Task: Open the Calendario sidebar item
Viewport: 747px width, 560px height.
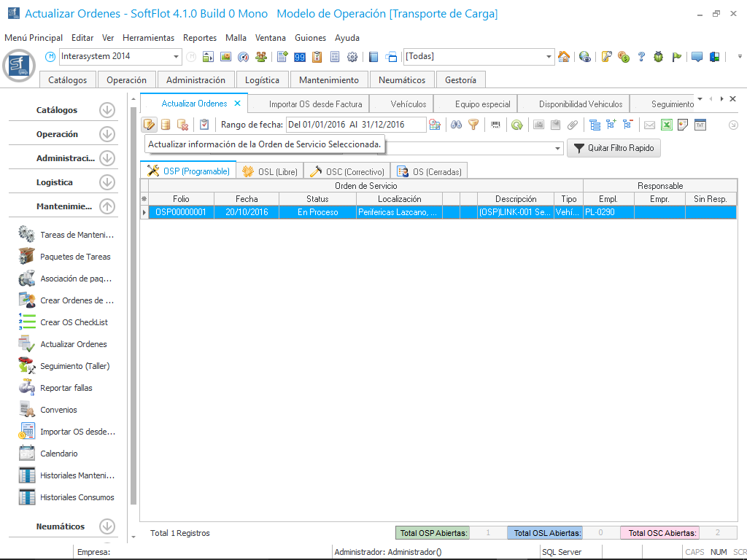Action: click(58, 454)
